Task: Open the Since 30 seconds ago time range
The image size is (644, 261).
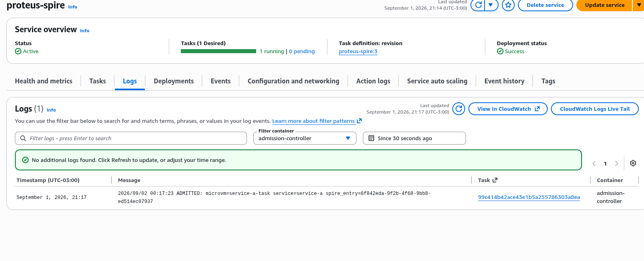Action: (414, 138)
